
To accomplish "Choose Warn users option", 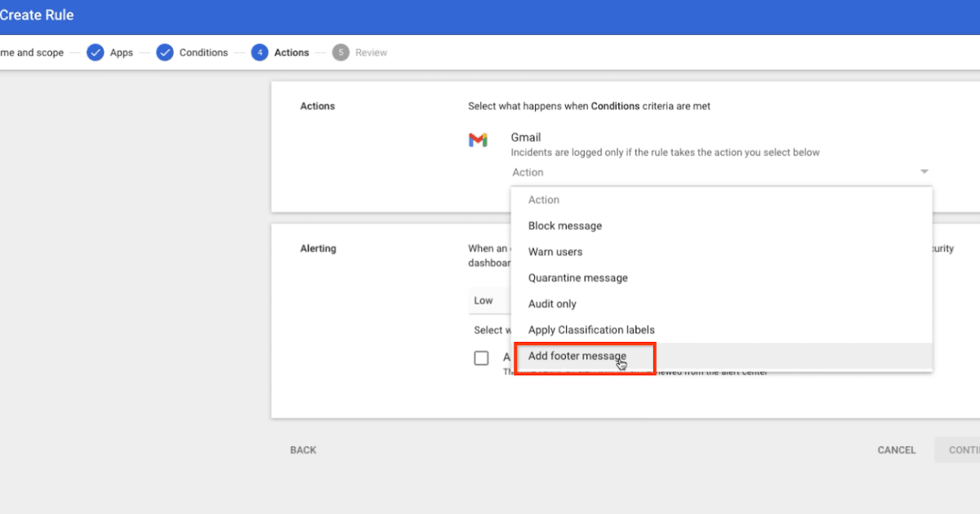I will (555, 252).
